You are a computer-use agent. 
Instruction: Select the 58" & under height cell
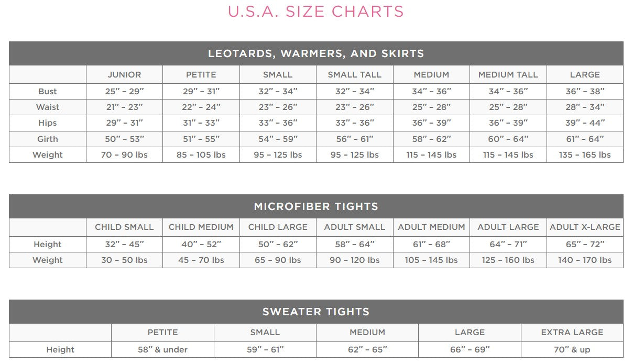(x=162, y=350)
